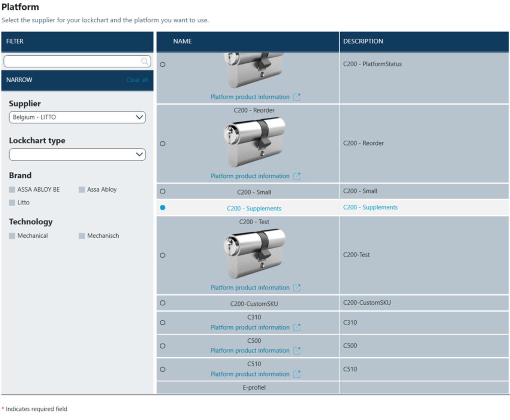Tick the ASSA ABLOY BE brand checkbox
510x420 pixels.
pyautogui.click(x=12, y=190)
